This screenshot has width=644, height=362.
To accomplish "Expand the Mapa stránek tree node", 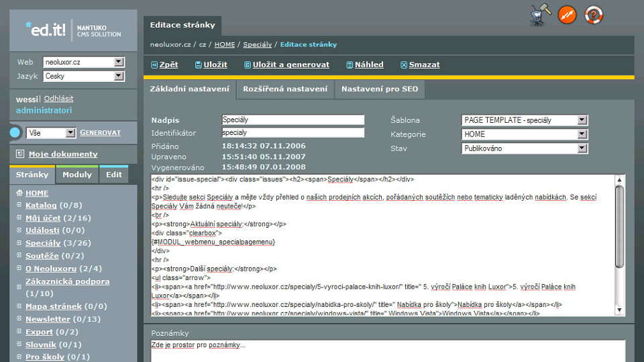I will click(x=19, y=306).
